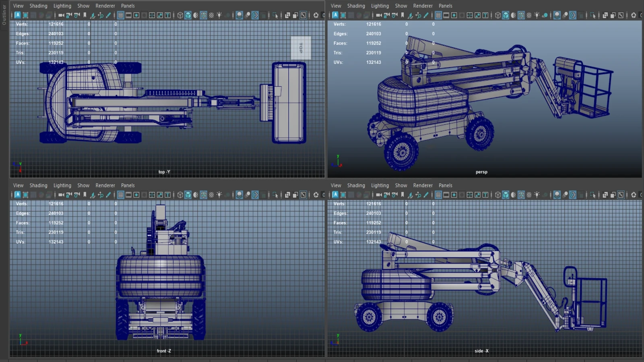The height and width of the screenshot is (362, 644).
Task: Open the Renderer menu of the persp panel
Action: 423,6
